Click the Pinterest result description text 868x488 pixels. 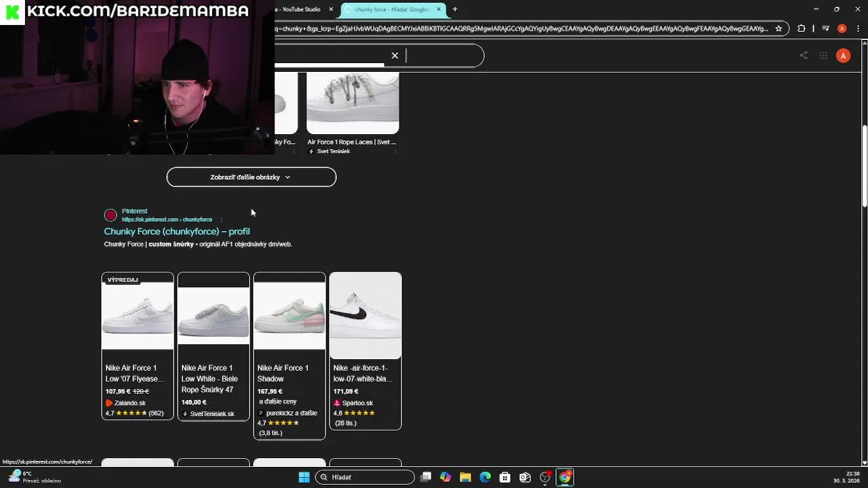[198, 244]
